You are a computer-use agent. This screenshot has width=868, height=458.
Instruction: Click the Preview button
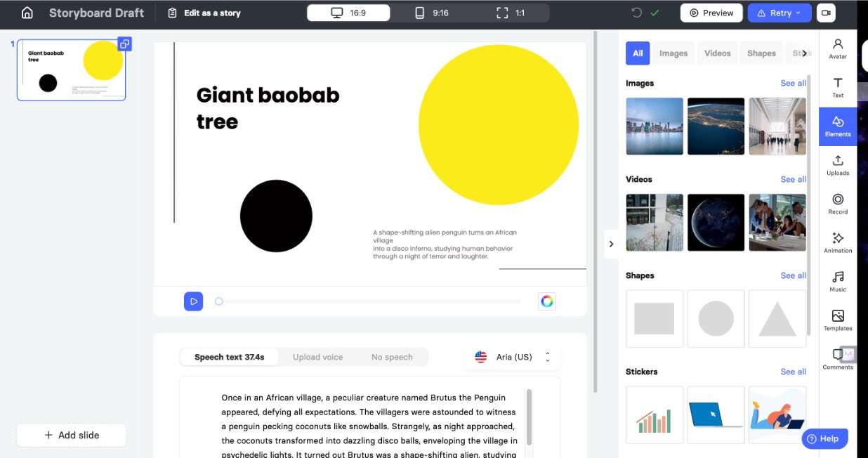pos(711,13)
